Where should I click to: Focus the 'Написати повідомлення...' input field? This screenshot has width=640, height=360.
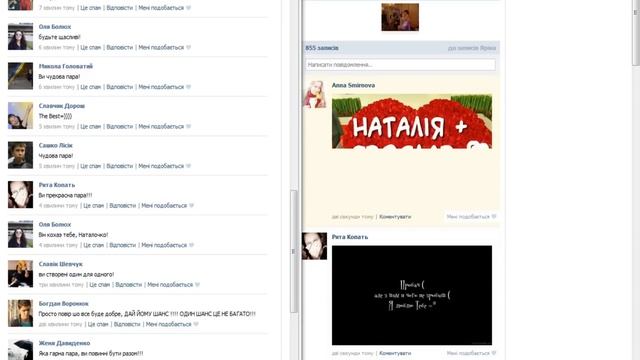400,64
